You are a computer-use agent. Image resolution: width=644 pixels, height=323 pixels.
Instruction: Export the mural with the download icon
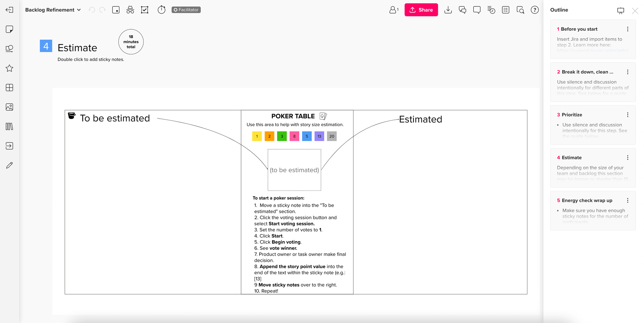click(448, 10)
